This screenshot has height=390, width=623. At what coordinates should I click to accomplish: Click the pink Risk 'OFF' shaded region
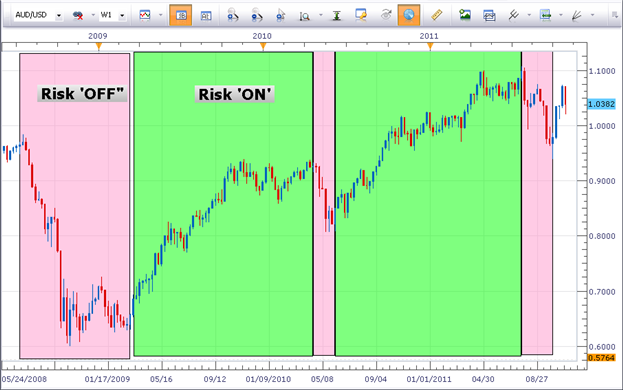[x=75, y=206]
